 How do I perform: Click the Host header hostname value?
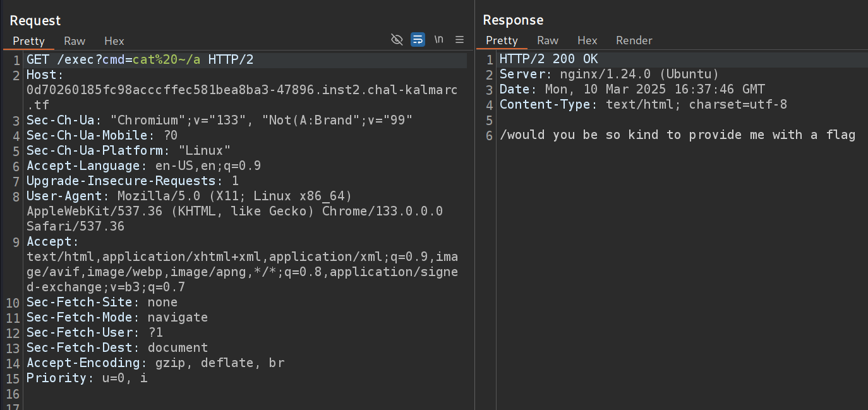click(x=240, y=90)
